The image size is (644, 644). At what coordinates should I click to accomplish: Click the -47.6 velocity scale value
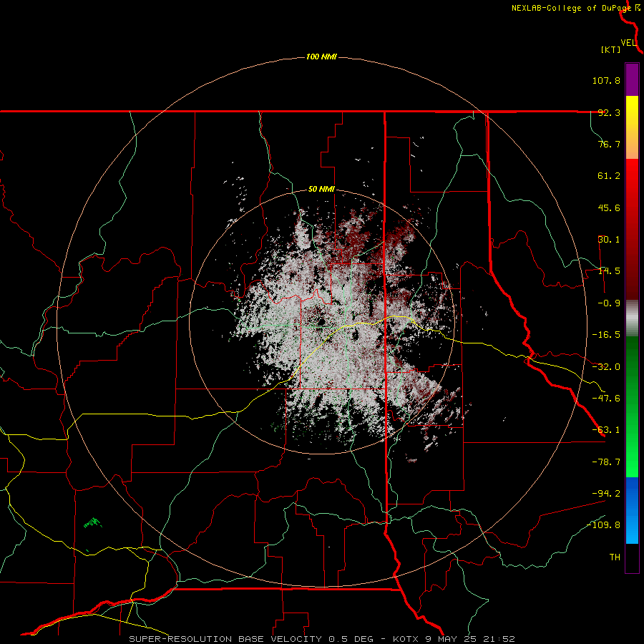coord(606,399)
